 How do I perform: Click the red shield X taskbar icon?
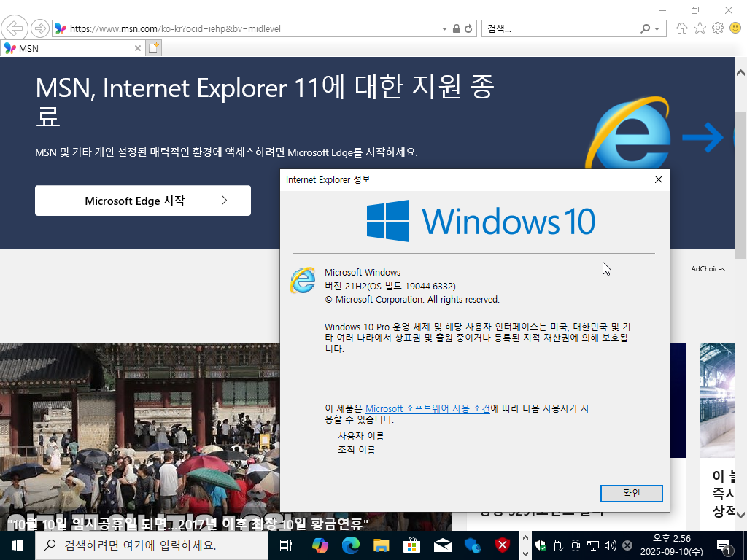503,545
